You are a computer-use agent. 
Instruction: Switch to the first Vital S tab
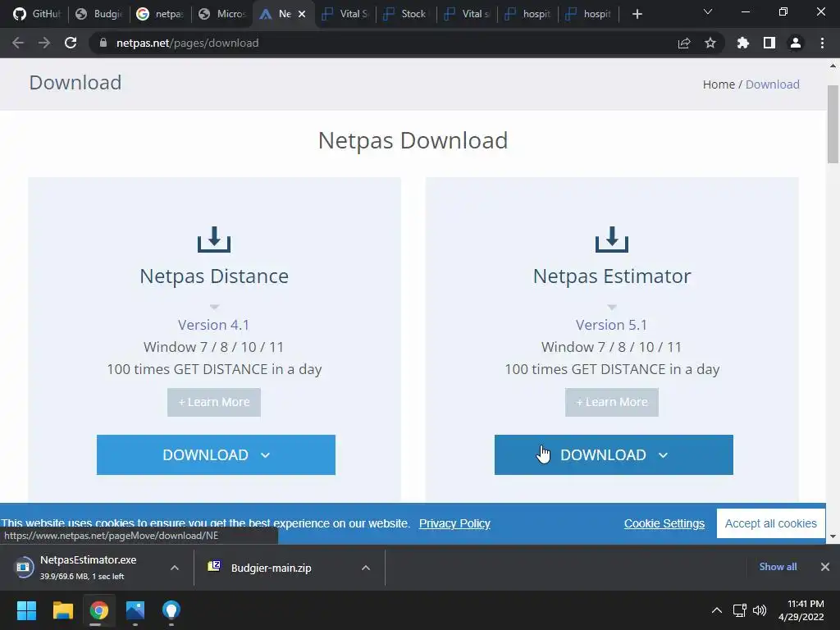(x=345, y=14)
